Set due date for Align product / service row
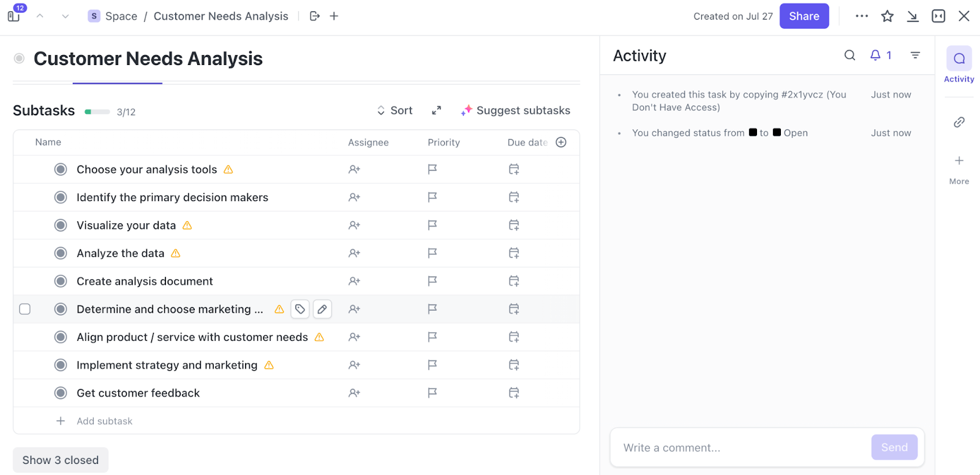 click(x=514, y=337)
